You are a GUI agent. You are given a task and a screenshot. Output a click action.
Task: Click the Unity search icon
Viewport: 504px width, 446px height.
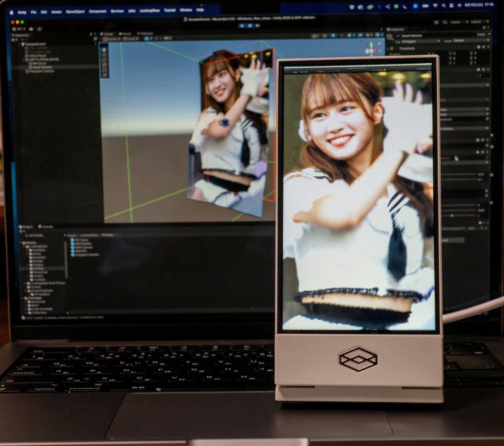coord(445,22)
